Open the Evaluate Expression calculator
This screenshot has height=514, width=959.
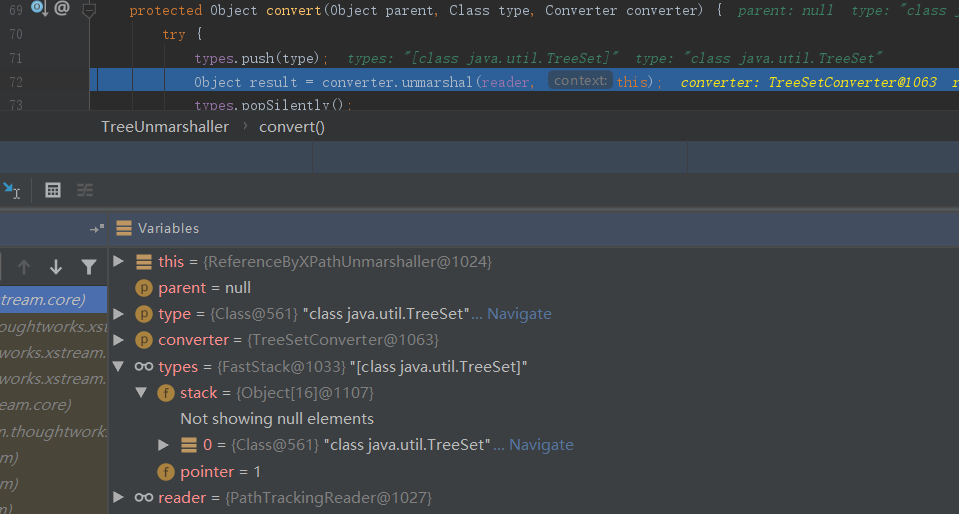[53, 189]
